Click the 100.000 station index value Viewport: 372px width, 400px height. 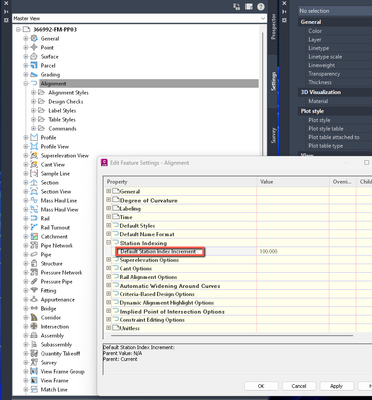pos(269,251)
